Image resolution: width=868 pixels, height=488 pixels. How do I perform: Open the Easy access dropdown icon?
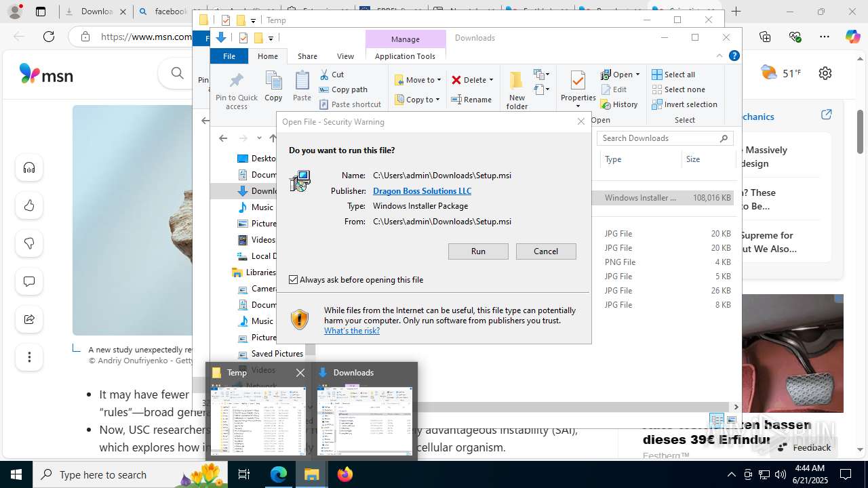(541, 89)
